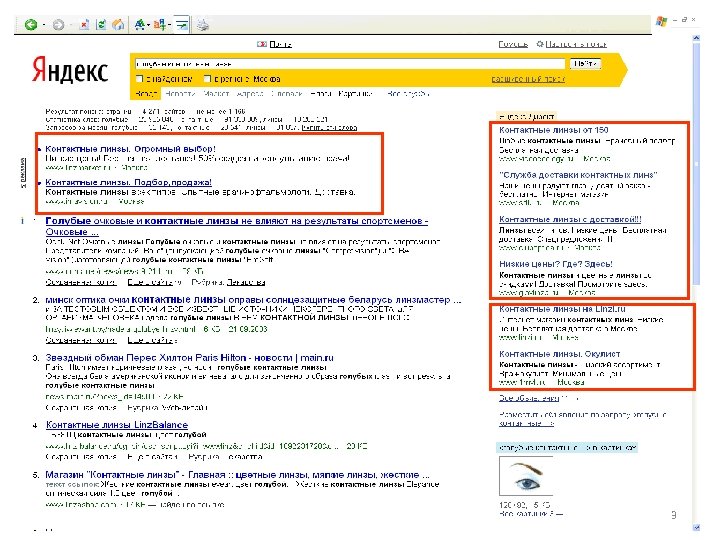Open side ad 'Контактные линзы с доставкой!!!'

coord(570,219)
